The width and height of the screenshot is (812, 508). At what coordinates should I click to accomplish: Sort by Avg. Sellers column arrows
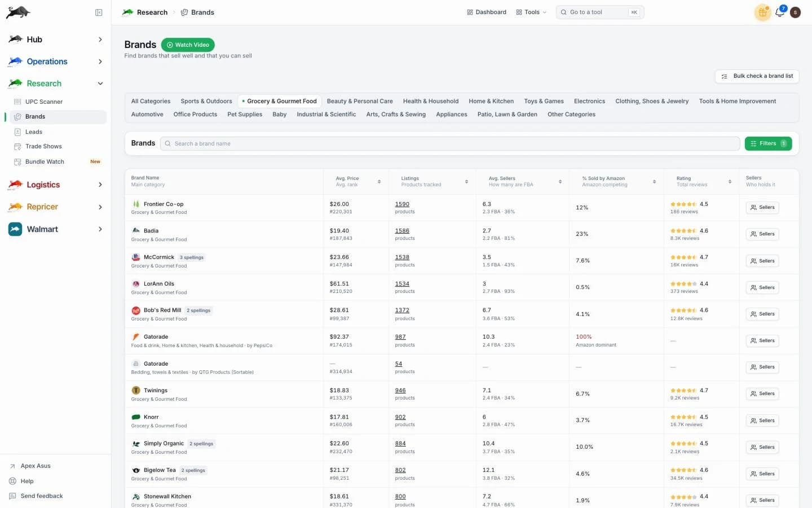(560, 181)
